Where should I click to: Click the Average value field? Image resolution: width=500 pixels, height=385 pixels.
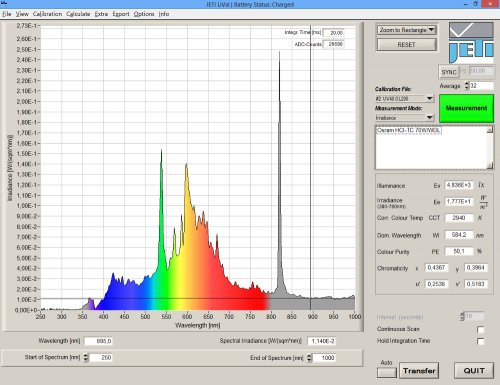tap(481, 86)
